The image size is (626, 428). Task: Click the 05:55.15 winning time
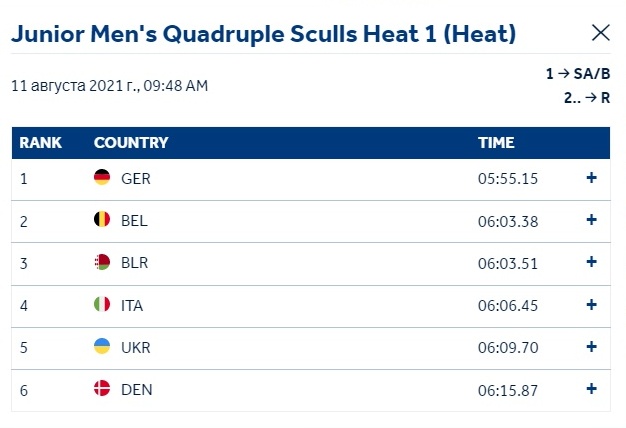[x=508, y=178]
